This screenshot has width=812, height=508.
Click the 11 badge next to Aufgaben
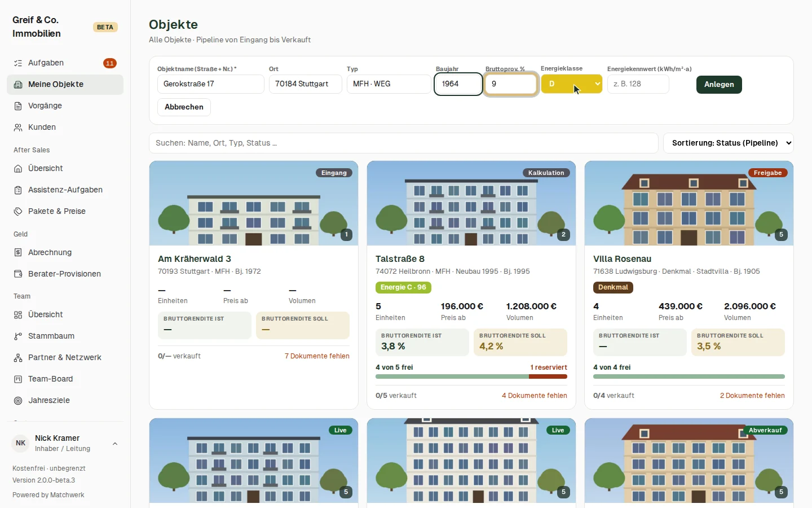(x=110, y=63)
